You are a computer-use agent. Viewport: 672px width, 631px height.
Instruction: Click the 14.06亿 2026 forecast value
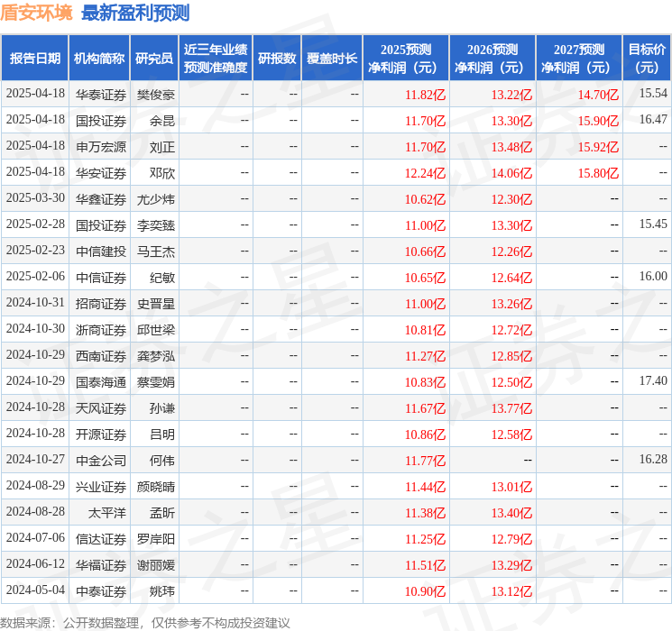coord(511,173)
